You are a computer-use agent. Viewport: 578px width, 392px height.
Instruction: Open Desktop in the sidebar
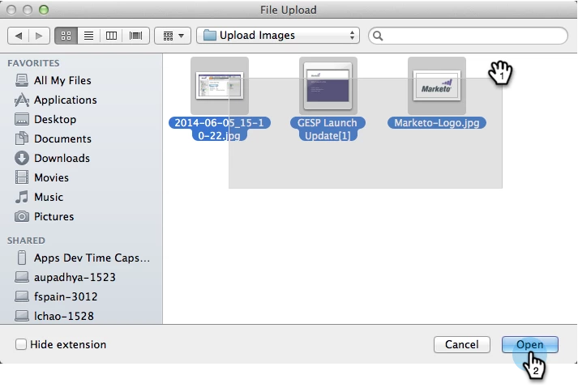pyautogui.click(x=55, y=119)
